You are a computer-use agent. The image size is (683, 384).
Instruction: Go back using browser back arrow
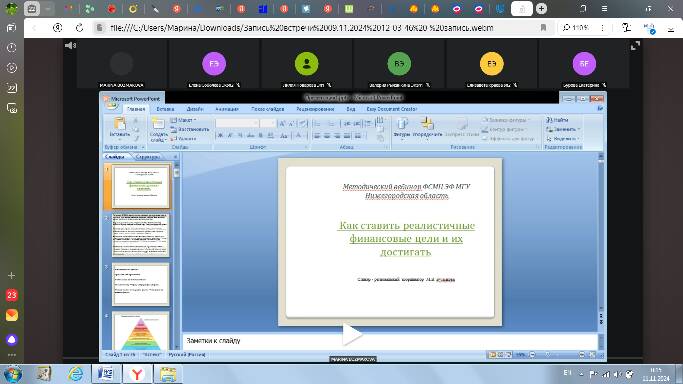(x=34, y=28)
